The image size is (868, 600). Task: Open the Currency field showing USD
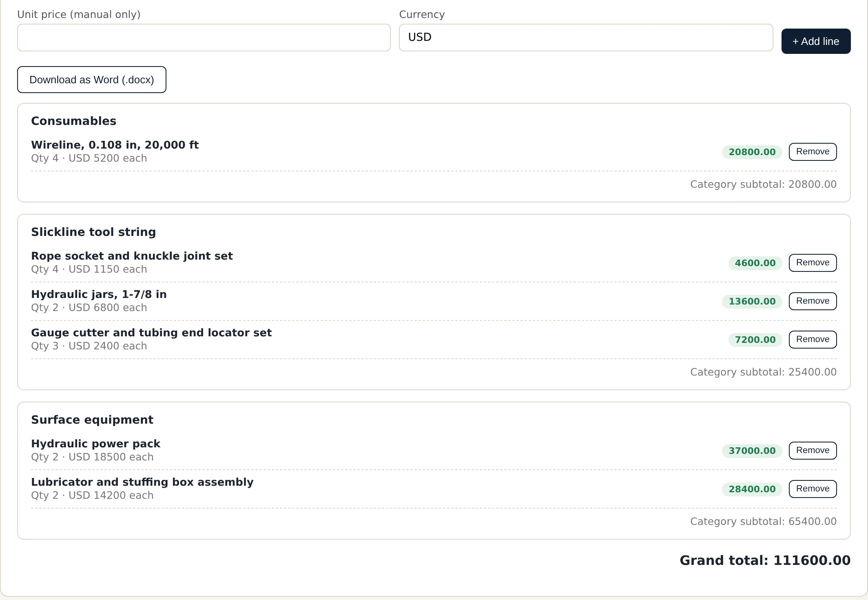pos(586,38)
